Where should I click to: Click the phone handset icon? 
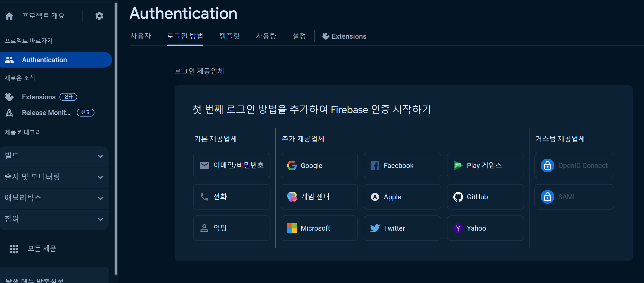204,197
